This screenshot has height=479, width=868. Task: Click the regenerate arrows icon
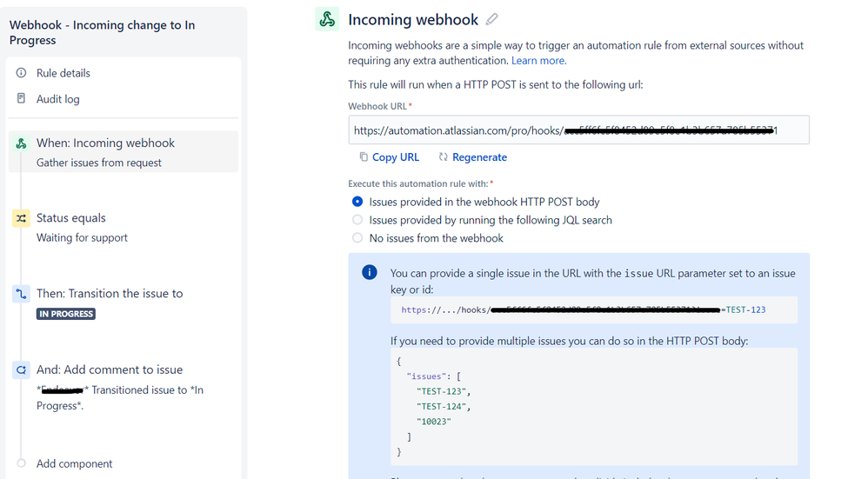pyautogui.click(x=443, y=157)
